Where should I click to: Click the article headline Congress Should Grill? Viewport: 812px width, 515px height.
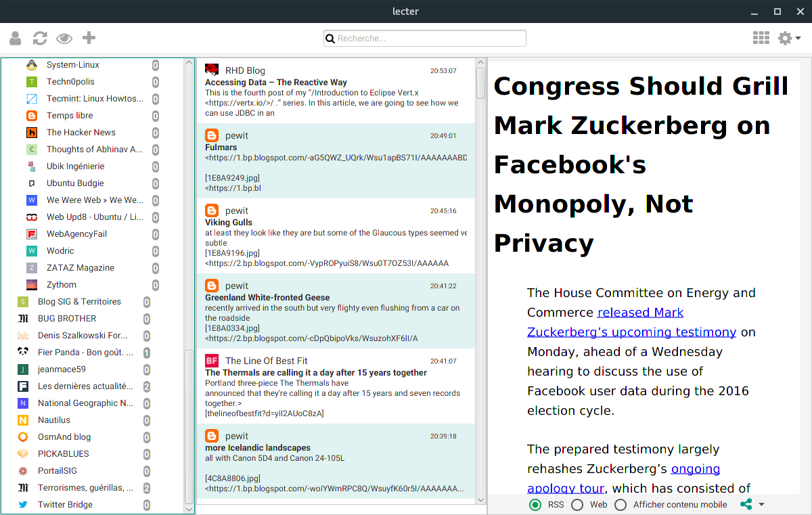641,164
